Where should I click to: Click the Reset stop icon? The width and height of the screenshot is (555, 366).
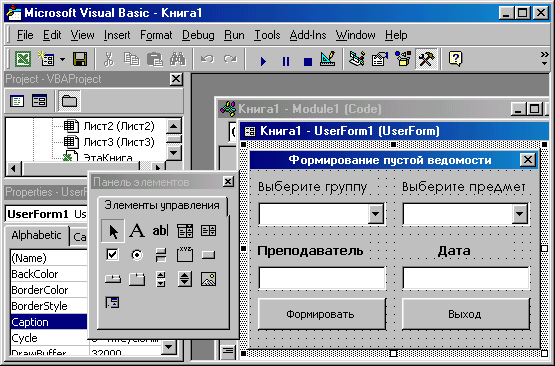[x=308, y=61]
